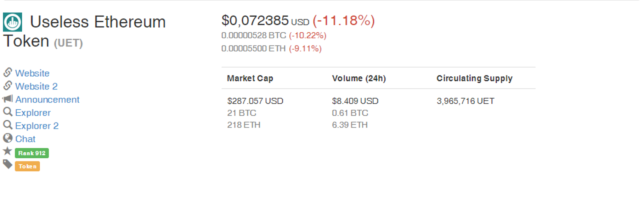Click the Market Cap column header
This screenshot has height=197, width=644.
(250, 78)
